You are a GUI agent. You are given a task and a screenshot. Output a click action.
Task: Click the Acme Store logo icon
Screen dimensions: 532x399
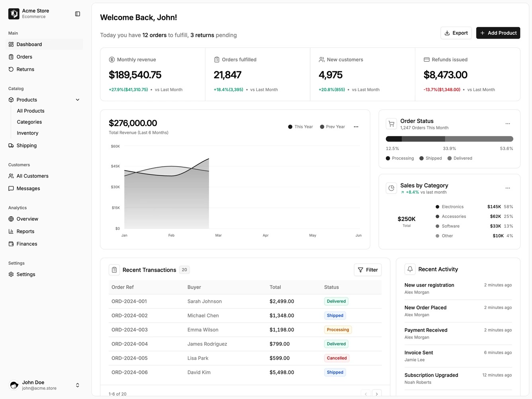point(14,14)
